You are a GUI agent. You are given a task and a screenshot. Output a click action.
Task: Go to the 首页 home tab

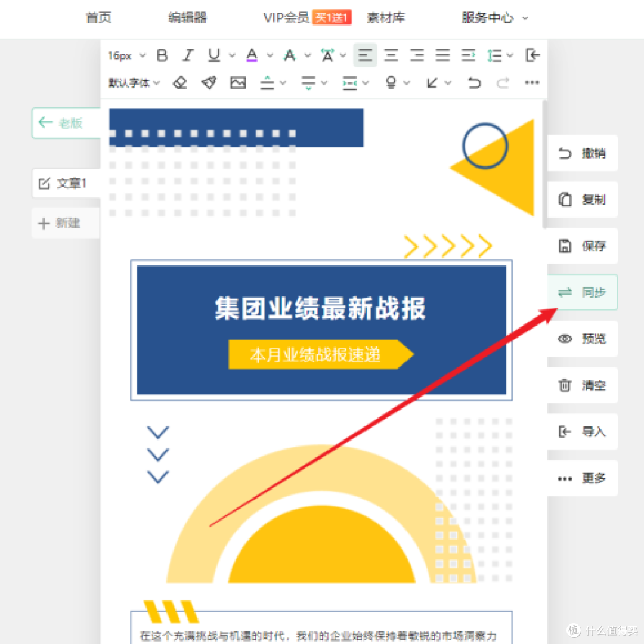tap(98, 18)
